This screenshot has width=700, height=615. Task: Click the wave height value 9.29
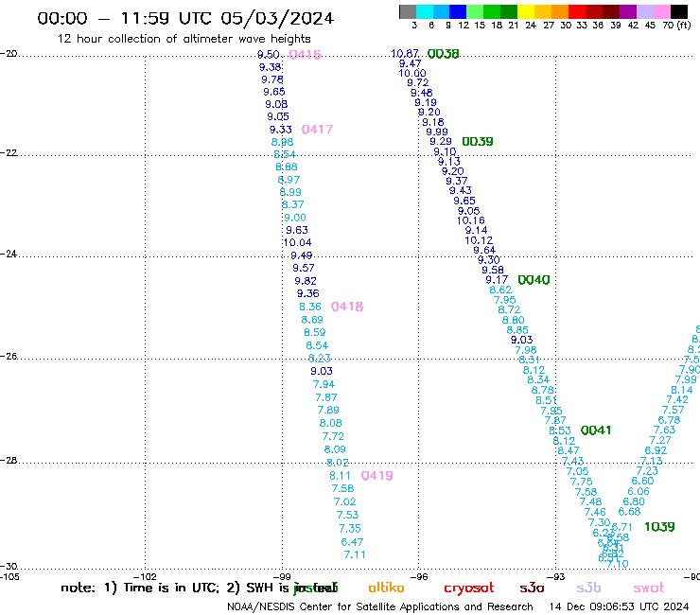click(x=441, y=141)
